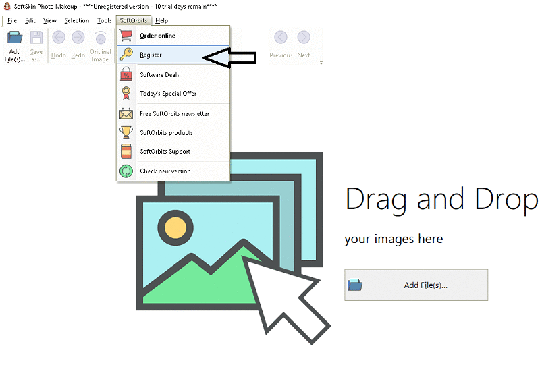
Task: Select SoftOrbits products menu item
Action: click(x=166, y=133)
